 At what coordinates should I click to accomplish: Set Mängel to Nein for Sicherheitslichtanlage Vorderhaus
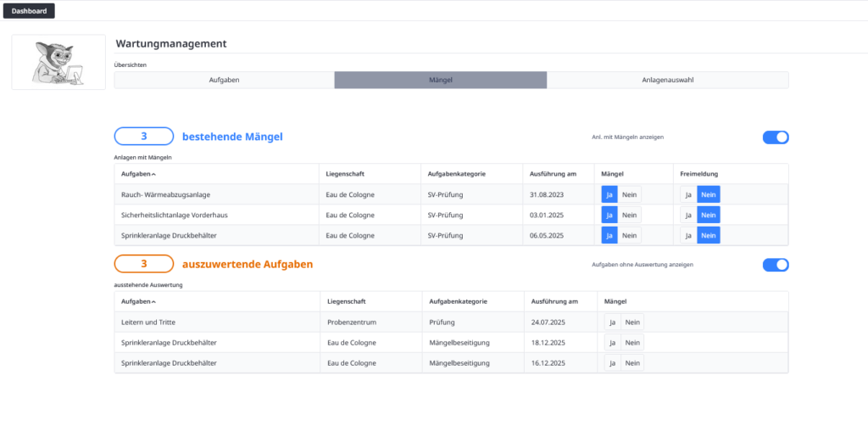point(629,215)
